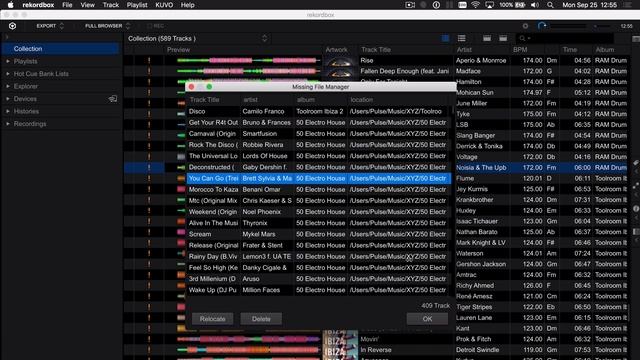
Task: Toggle the blue artwork view icon
Action: [x=445, y=38]
